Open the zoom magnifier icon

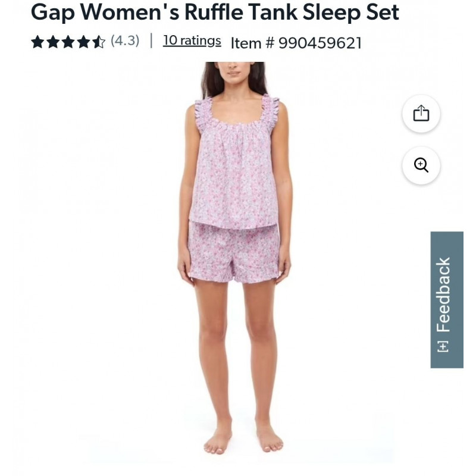pyautogui.click(x=421, y=165)
